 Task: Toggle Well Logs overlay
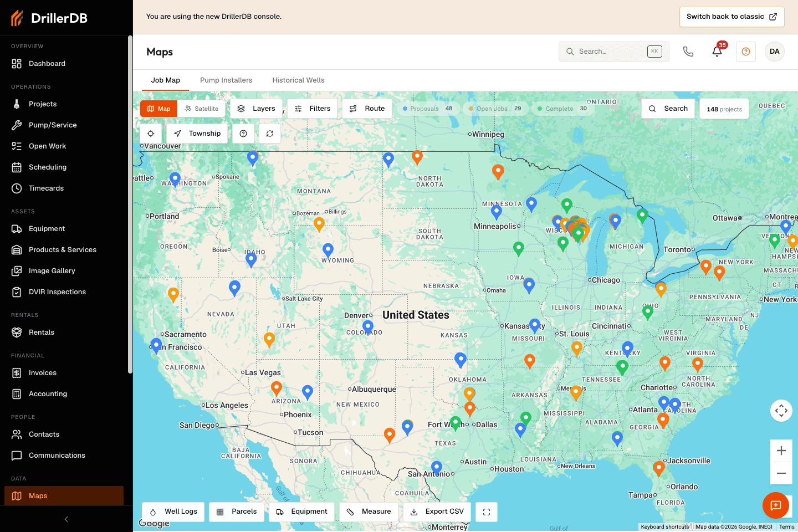173,512
